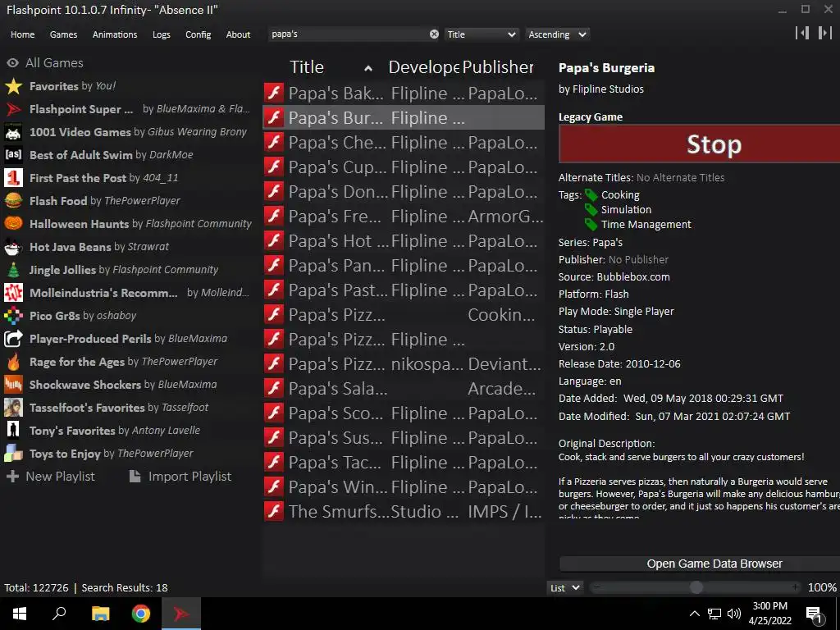Open the Logs menu tab
This screenshot has height=630, width=840.
click(x=162, y=34)
